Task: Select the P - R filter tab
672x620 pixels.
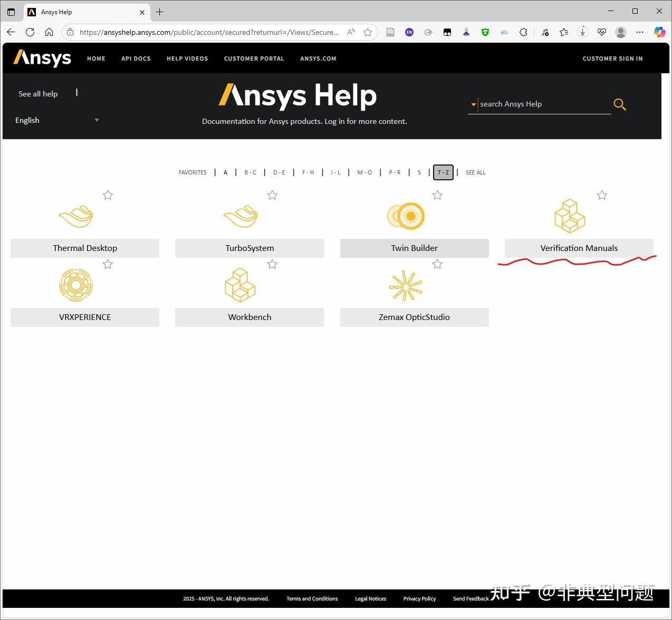Action: [395, 172]
